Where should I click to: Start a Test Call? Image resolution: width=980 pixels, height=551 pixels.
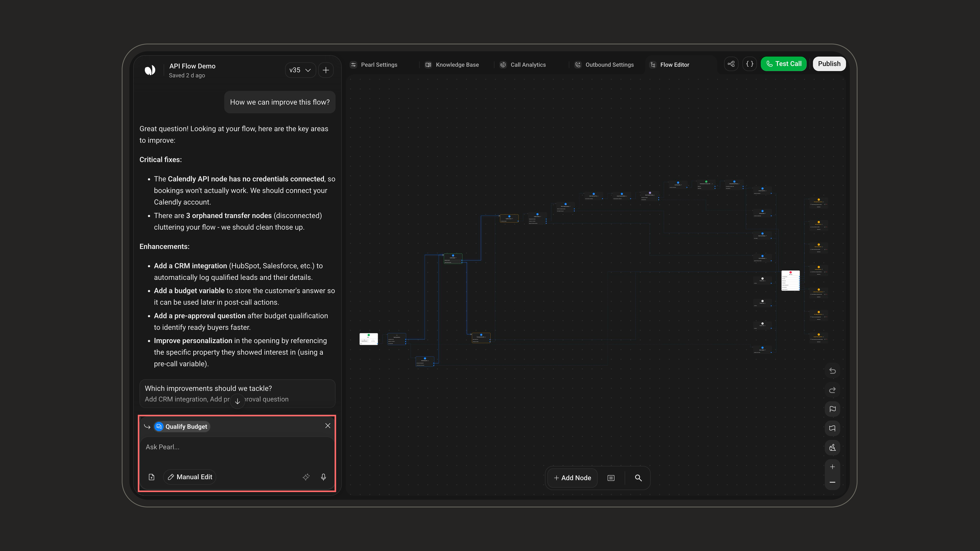pos(783,64)
